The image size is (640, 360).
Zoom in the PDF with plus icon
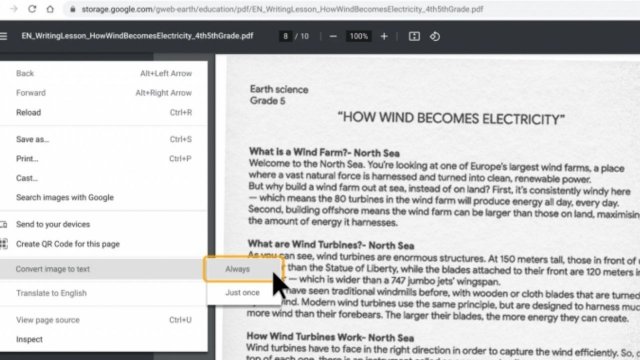coord(384,36)
